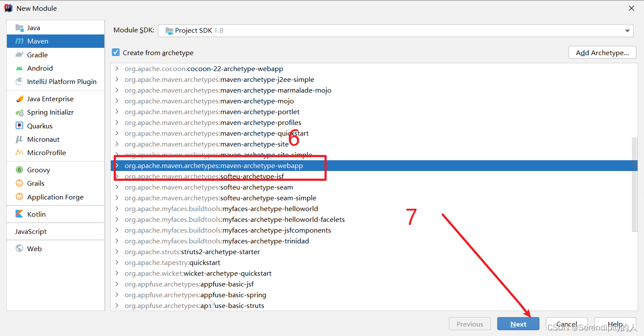Choose Java Enterprise module label
Viewport: 644px width, 336px height.
pyautogui.click(x=50, y=99)
